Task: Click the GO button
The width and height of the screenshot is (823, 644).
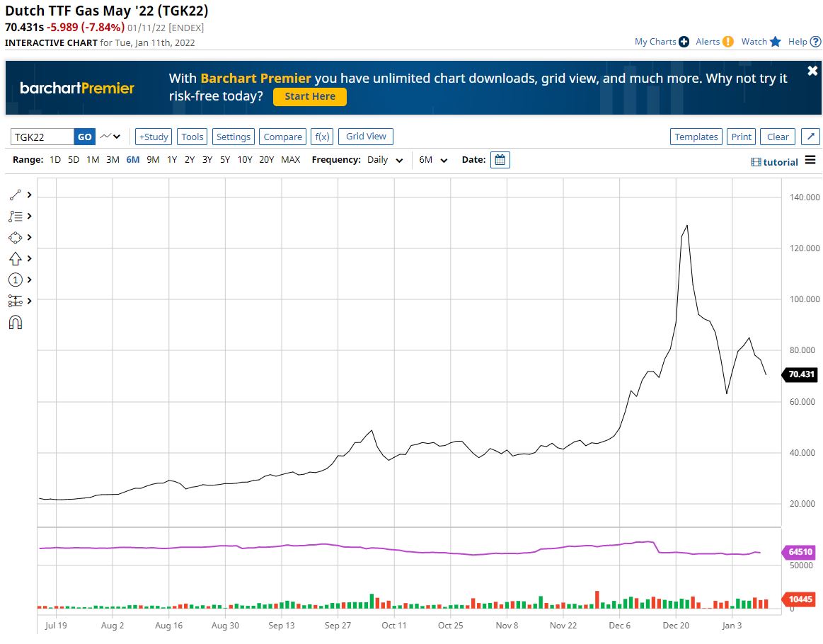Action: [84, 137]
